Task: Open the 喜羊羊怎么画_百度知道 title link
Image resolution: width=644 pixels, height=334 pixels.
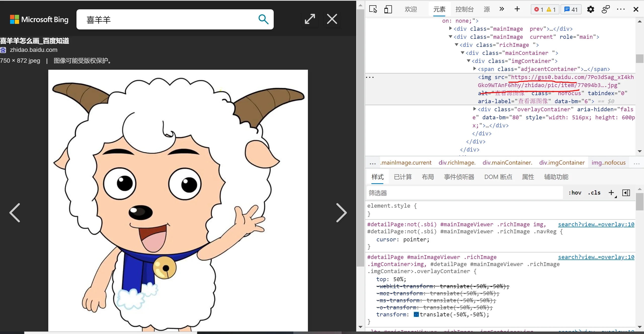Action: point(34,41)
